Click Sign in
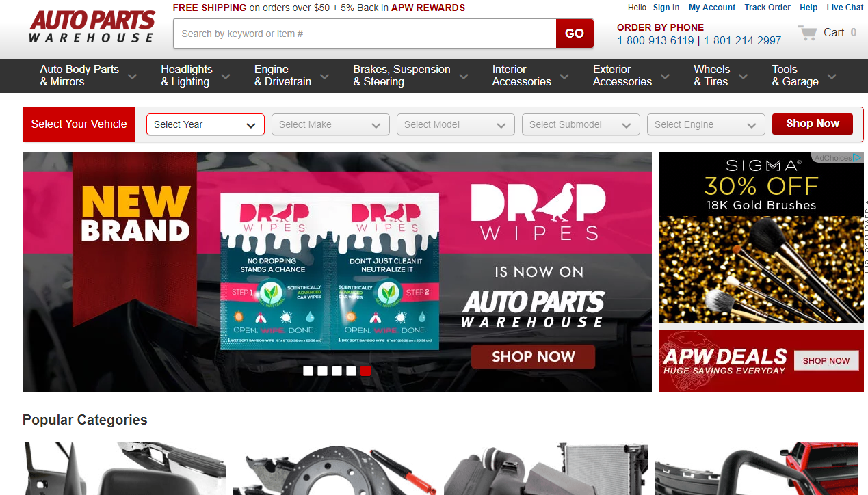 tap(666, 7)
